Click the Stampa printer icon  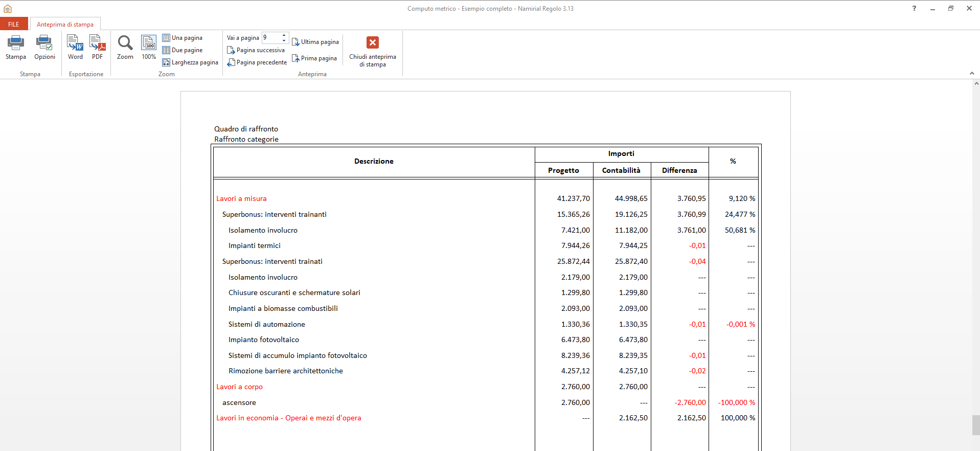(x=15, y=43)
